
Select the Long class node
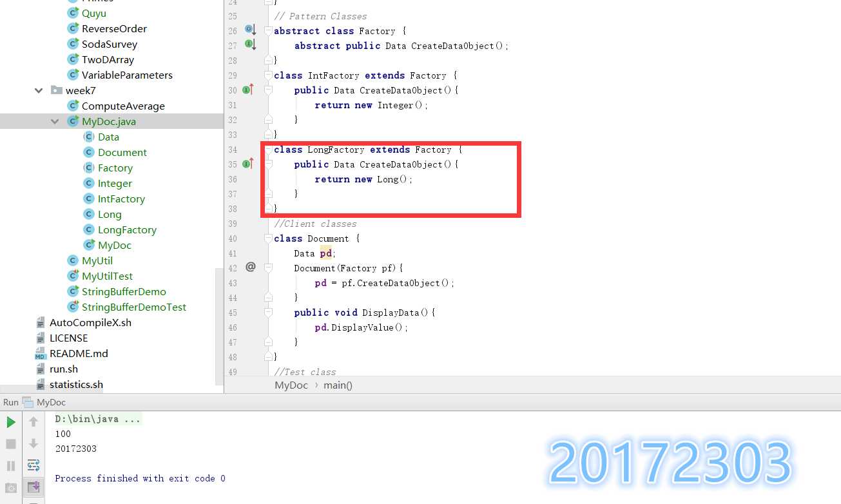110,214
